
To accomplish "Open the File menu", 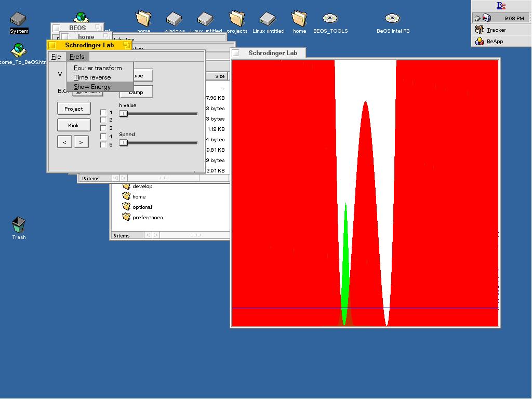I will [56, 57].
